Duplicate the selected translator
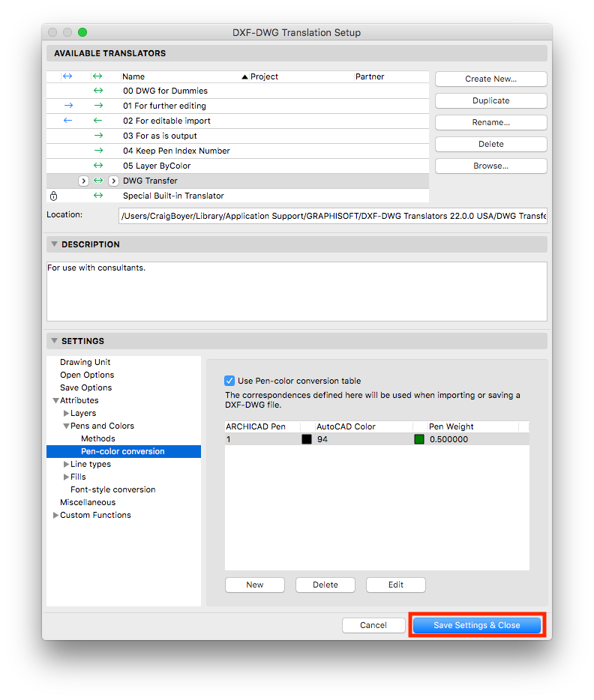Screen dimensions: 594x700 pos(490,100)
